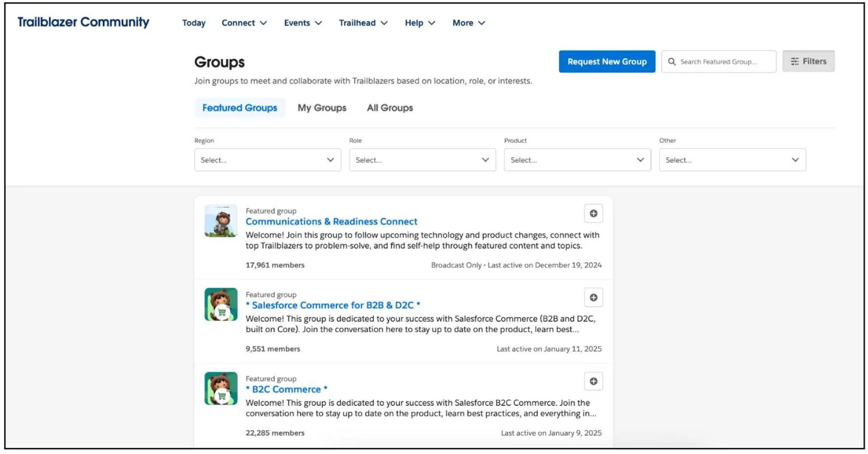Screen dimensions: 868x454
Task: Click plus icon for Salesforce Commerce for B2B & D2C
Action: click(x=593, y=297)
